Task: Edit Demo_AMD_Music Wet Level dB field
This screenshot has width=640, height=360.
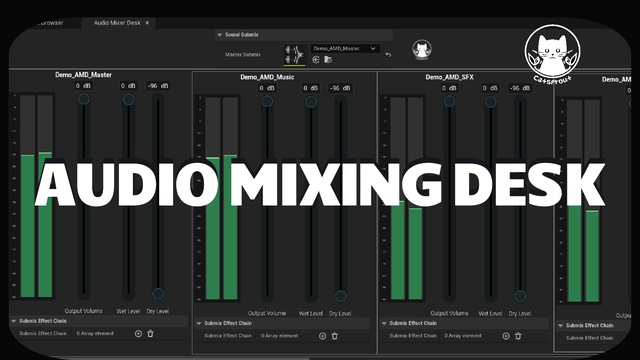Action: pyautogui.click(x=311, y=88)
